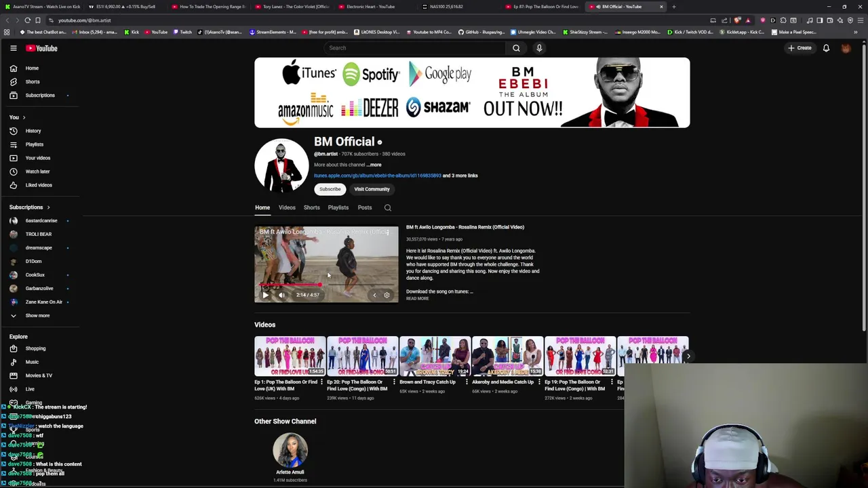The image size is (868, 488).
Task: Open Akeroby and Medie Catch Up video
Action: 507,357
